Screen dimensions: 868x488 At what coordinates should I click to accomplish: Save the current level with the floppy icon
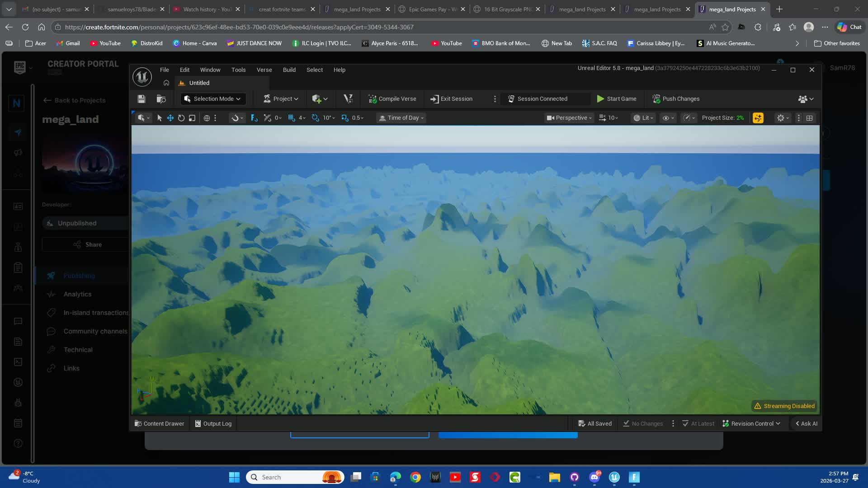142,99
